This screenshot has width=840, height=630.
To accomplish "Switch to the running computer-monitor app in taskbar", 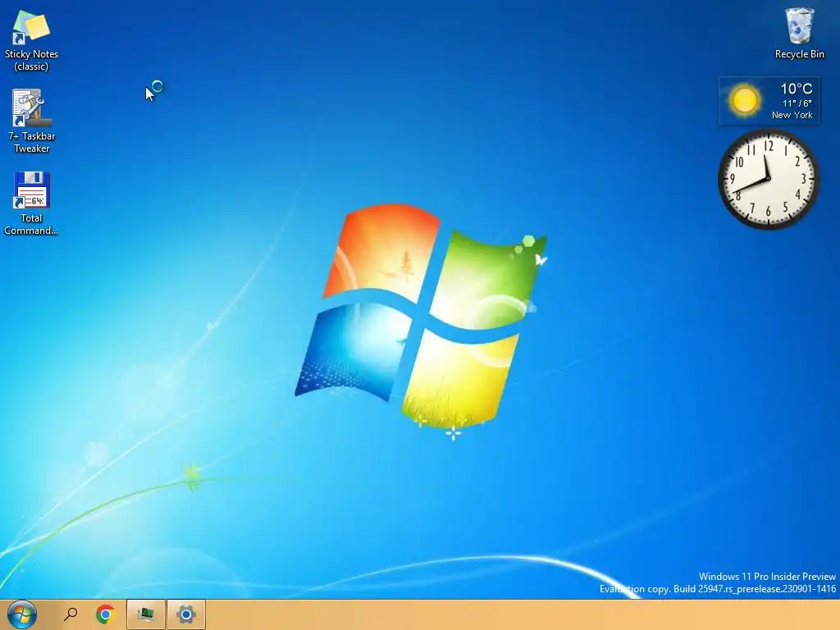I will tap(146, 614).
